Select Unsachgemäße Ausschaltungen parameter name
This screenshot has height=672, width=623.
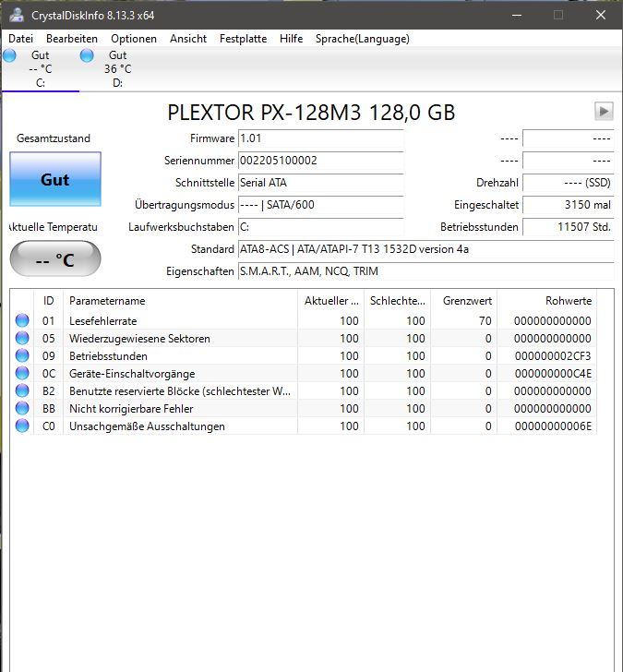click(147, 426)
